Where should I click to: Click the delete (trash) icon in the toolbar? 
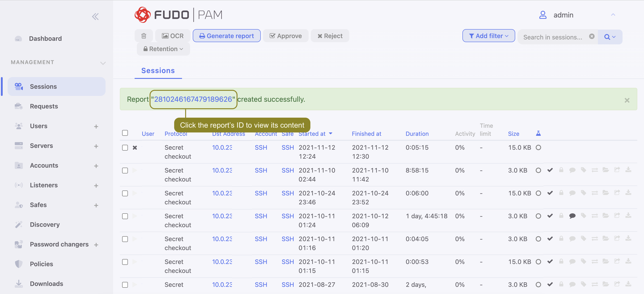tap(144, 36)
